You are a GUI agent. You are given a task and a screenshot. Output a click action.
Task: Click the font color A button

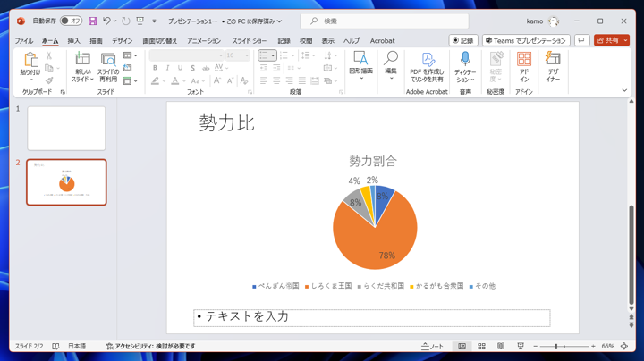tap(175, 80)
